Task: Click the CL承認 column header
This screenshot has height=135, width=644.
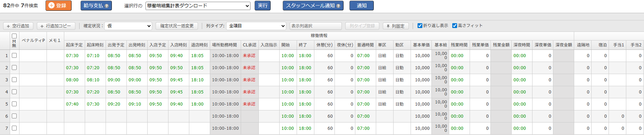Action: (249, 45)
